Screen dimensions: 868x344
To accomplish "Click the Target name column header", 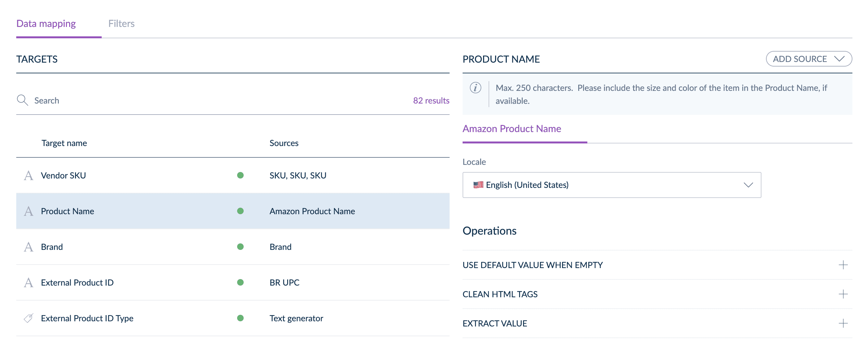I will coord(64,143).
